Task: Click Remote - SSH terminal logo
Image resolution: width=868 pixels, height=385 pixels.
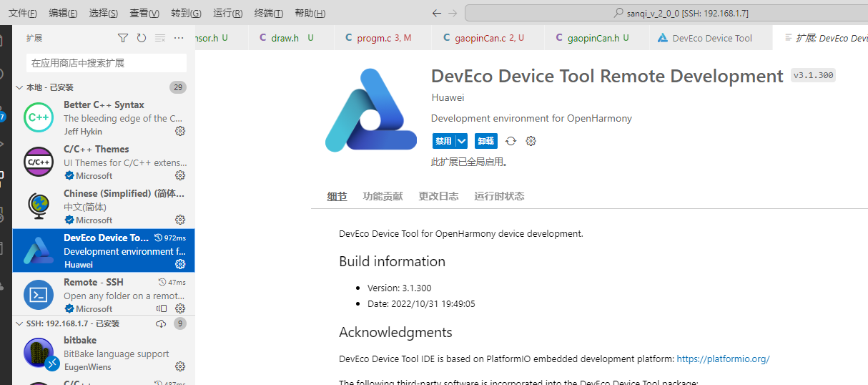Action: [x=39, y=295]
